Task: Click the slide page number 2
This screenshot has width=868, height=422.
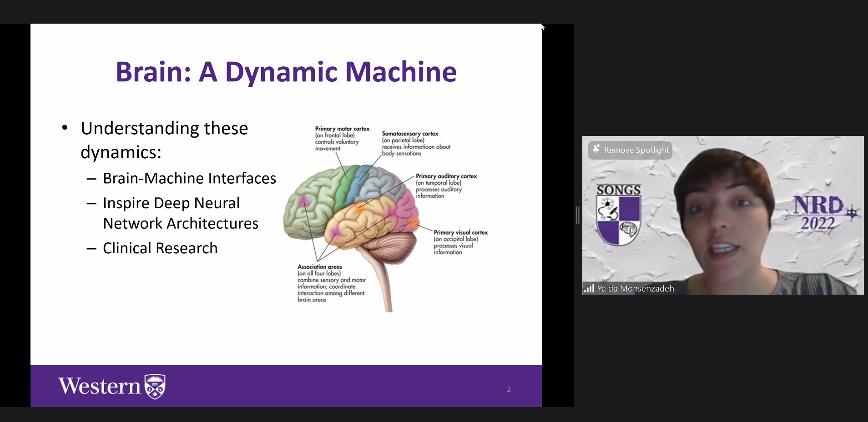Action: pos(509,389)
